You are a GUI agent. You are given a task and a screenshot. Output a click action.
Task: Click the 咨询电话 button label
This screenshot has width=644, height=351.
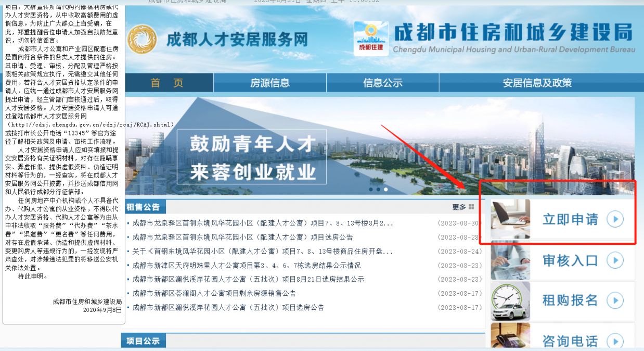(x=570, y=341)
